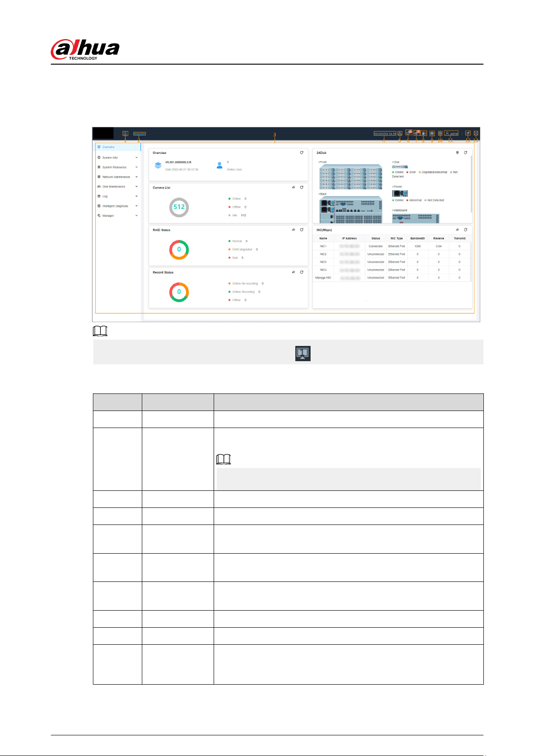535x756 pixels.
Task: Click the settings gear icon in top bar
Action: point(440,134)
